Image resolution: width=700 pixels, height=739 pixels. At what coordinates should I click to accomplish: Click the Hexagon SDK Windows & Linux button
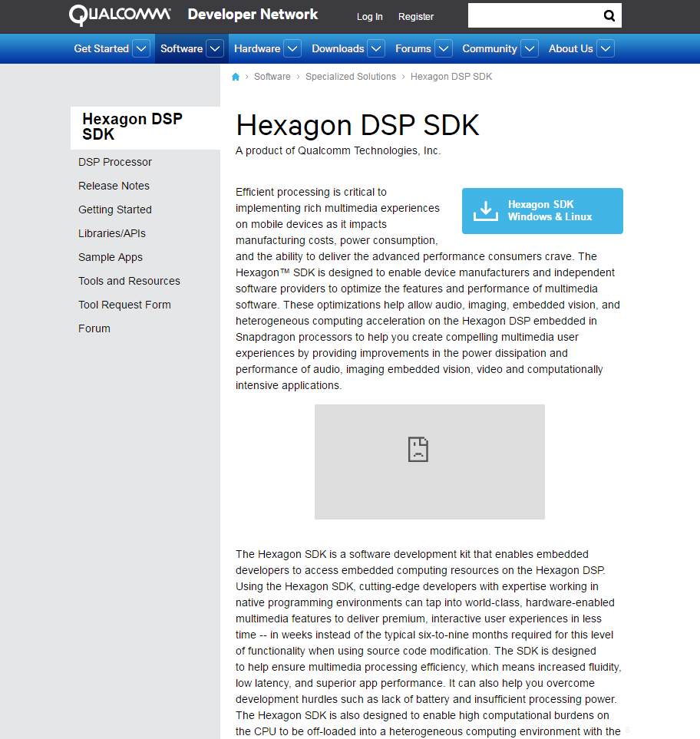pyautogui.click(x=542, y=210)
